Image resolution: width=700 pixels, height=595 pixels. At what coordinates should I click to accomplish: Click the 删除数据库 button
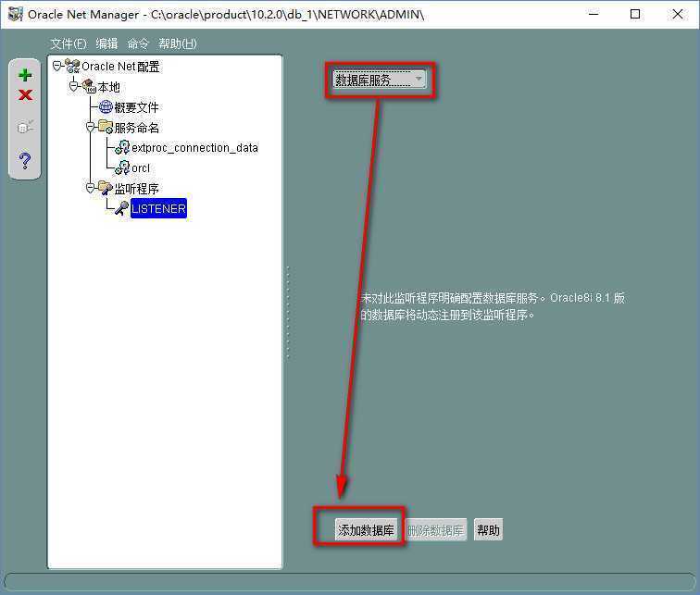[x=436, y=530]
